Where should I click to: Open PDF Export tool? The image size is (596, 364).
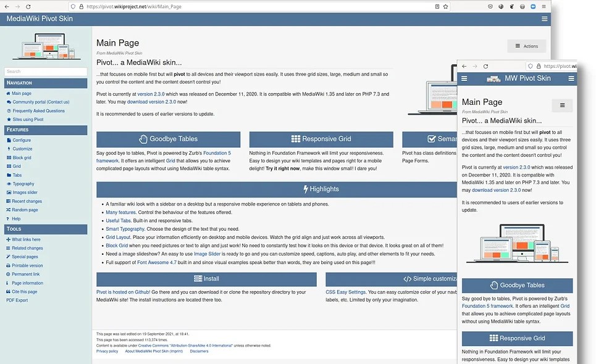(17, 300)
